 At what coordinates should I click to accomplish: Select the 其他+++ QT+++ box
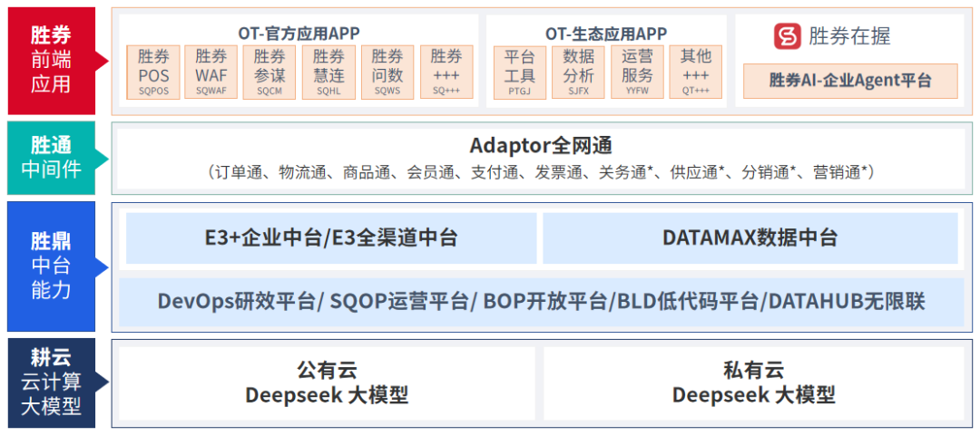point(696,73)
